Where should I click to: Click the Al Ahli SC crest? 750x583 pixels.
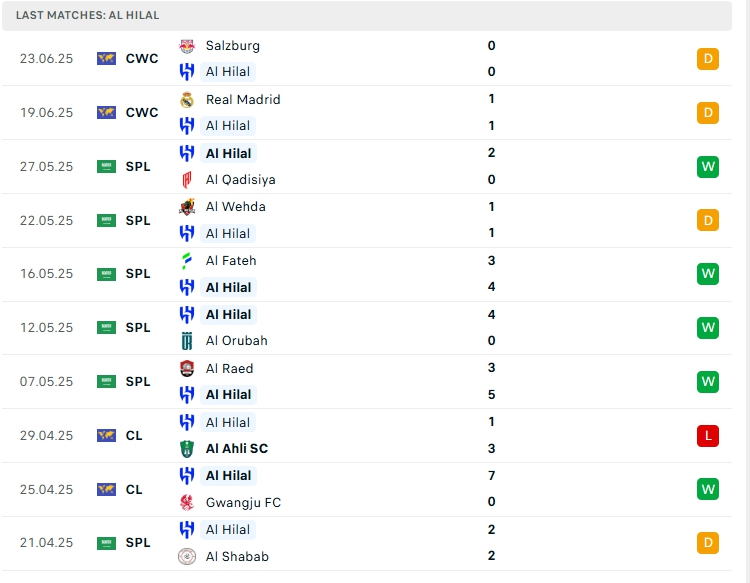click(187, 449)
